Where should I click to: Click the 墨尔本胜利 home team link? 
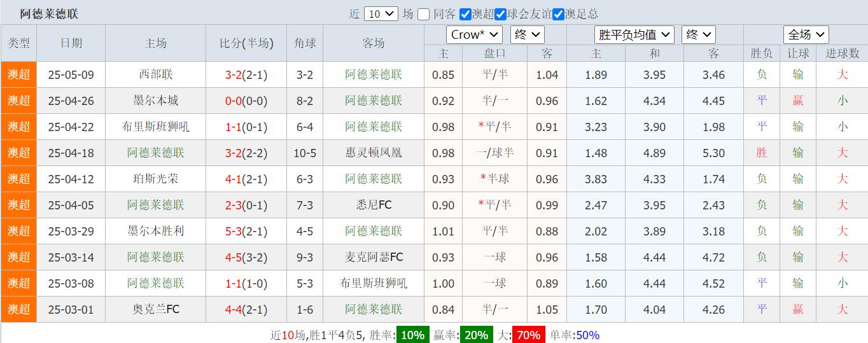pos(156,231)
